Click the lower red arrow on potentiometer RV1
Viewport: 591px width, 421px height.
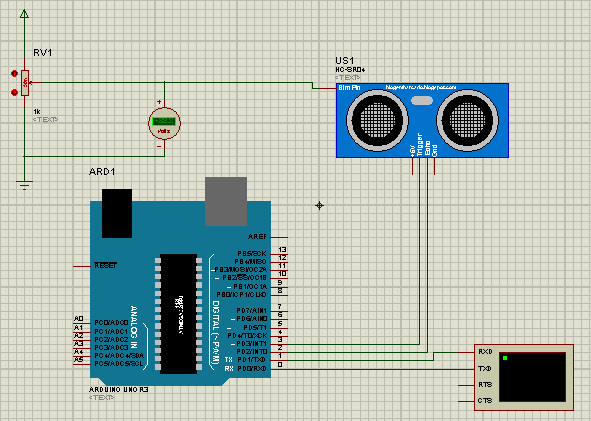click(x=14, y=92)
